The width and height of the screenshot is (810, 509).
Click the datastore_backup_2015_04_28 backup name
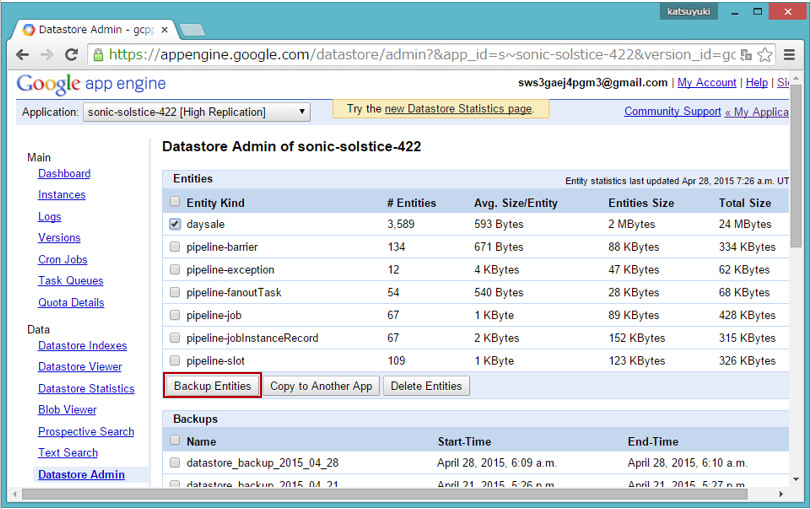(x=262, y=463)
